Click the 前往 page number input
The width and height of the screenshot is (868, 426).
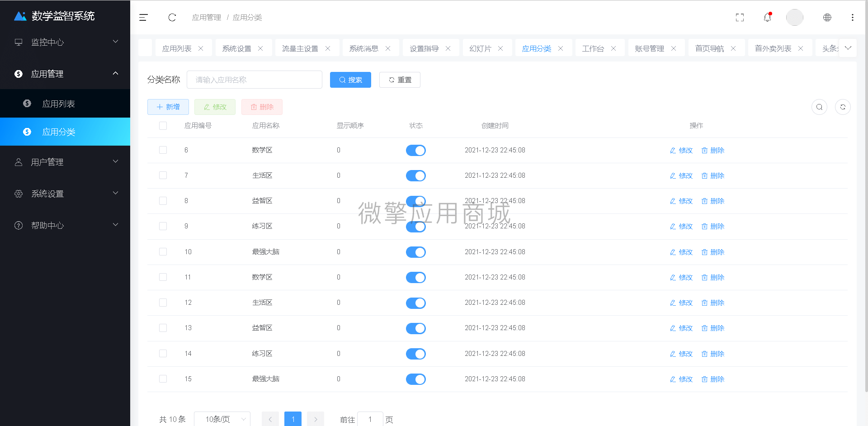(370, 419)
